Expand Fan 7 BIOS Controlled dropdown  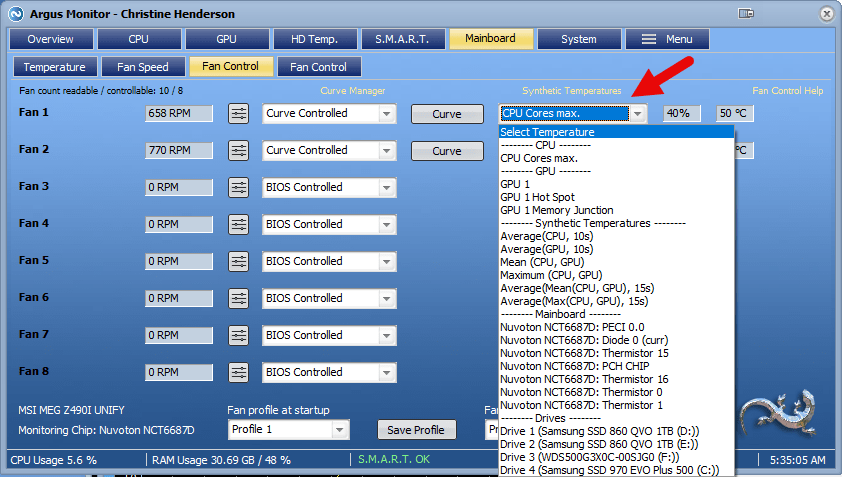coord(387,336)
